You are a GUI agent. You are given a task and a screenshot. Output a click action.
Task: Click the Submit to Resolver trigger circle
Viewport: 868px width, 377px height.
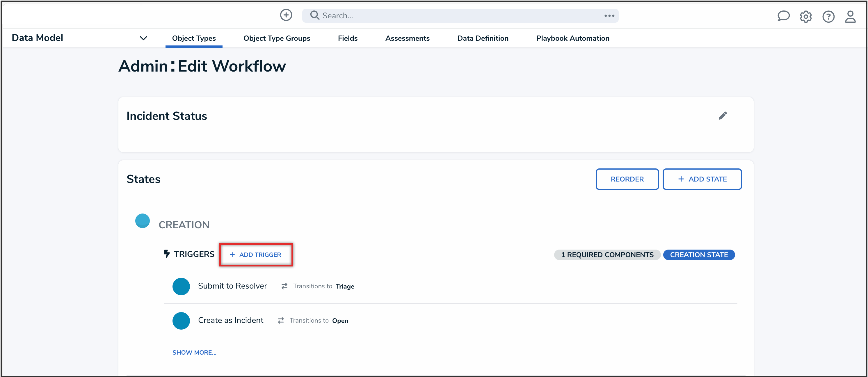[181, 286]
